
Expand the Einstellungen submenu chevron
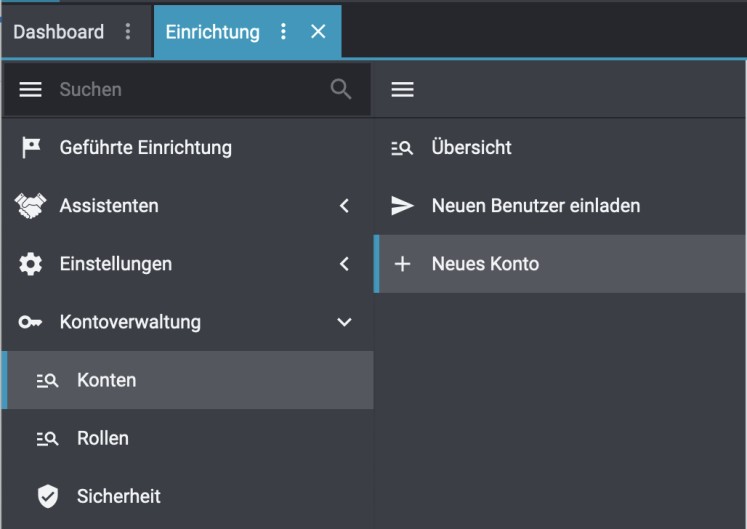point(344,264)
